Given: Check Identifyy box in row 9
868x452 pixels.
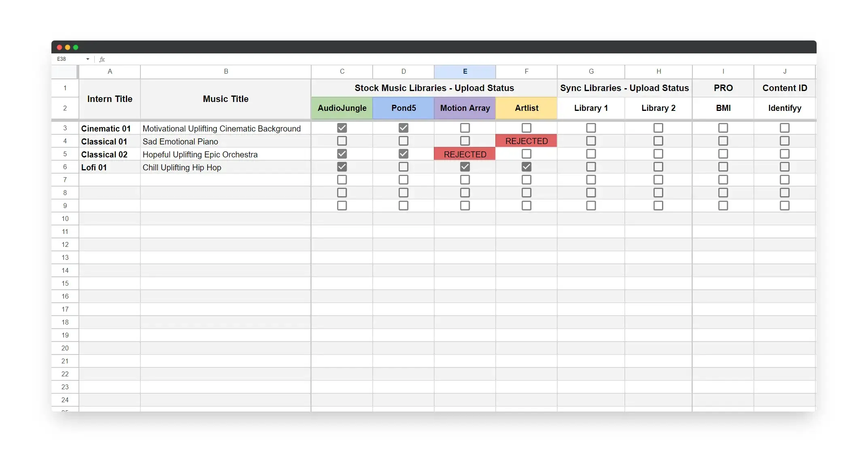Looking at the screenshot, I should [x=785, y=206].
